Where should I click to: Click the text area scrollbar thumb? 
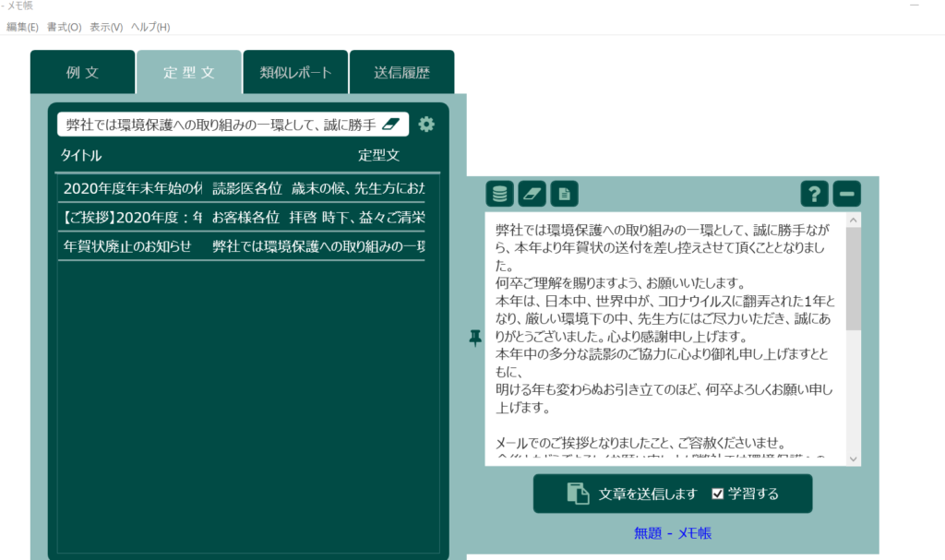click(853, 280)
